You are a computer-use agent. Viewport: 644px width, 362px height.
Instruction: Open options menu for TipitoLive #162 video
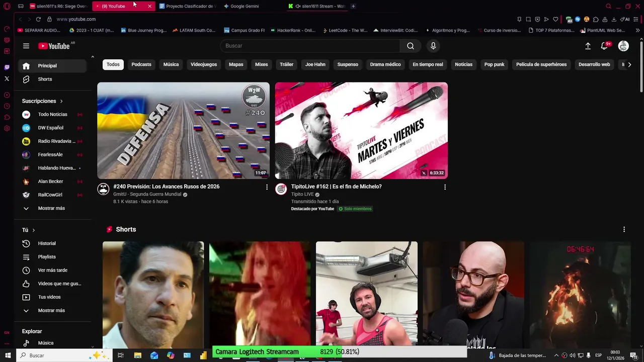coord(445,187)
